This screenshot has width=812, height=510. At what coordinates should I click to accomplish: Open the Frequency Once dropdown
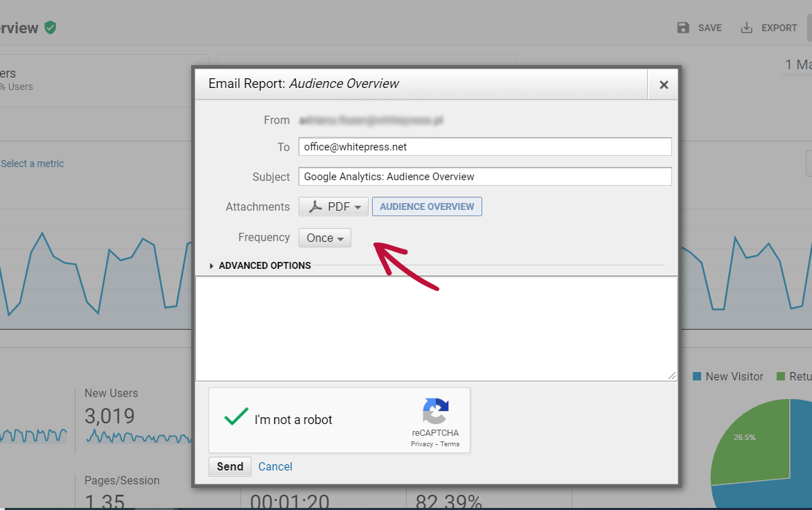coord(325,238)
